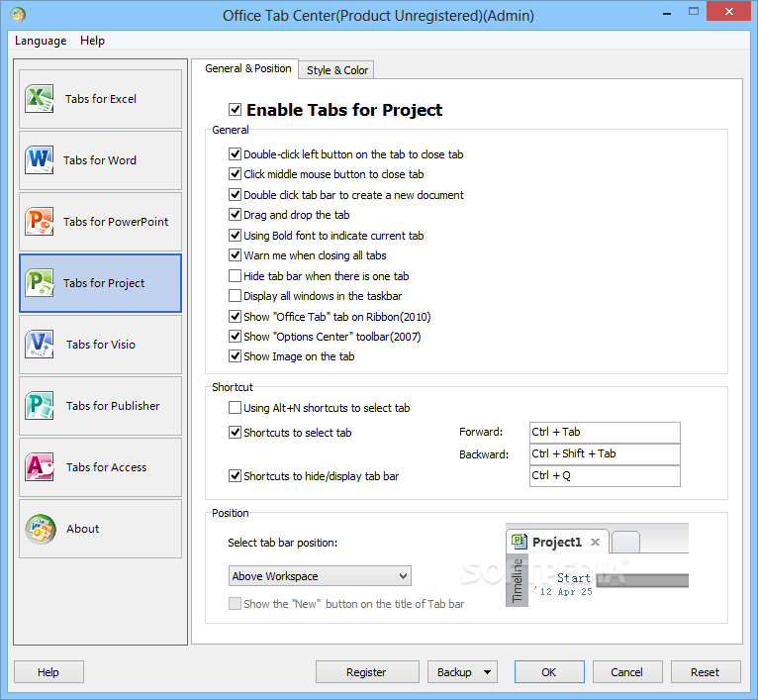The width and height of the screenshot is (758, 700).
Task: Select Tabs for Access label
Action: [x=106, y=467]
